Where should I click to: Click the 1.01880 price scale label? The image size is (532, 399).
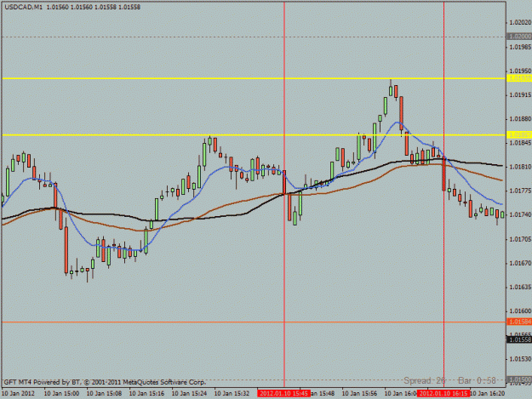pos(520,119)
